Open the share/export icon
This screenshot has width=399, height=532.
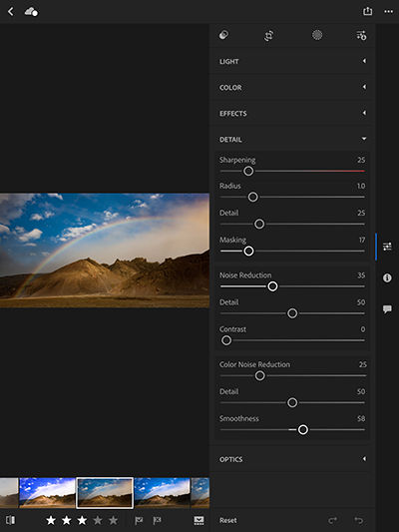tap(367, 11)
